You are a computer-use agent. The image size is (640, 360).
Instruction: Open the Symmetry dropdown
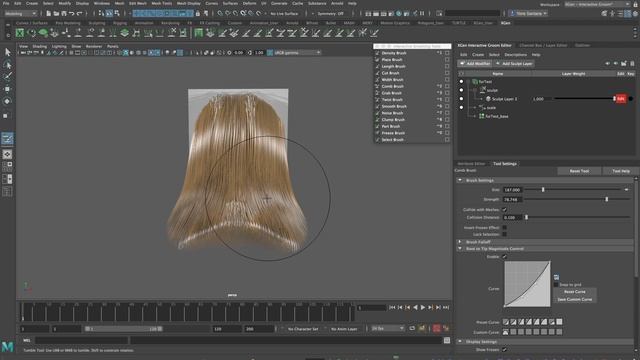(331, 13)
